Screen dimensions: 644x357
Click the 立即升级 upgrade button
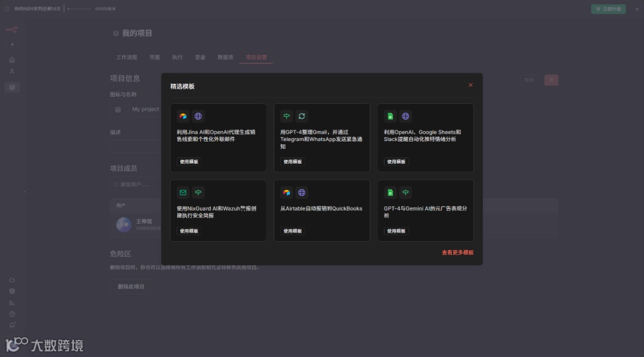point(608,9)
